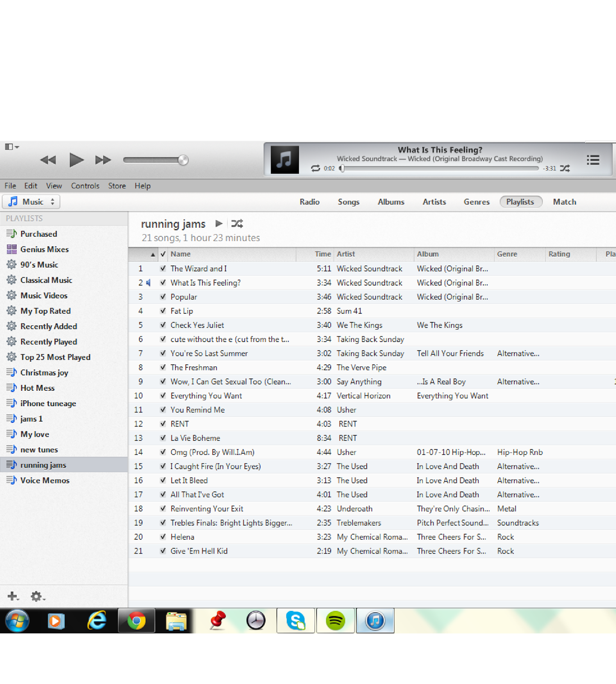
Task: Switch to the Radio tab
Action: pos(309,202)
